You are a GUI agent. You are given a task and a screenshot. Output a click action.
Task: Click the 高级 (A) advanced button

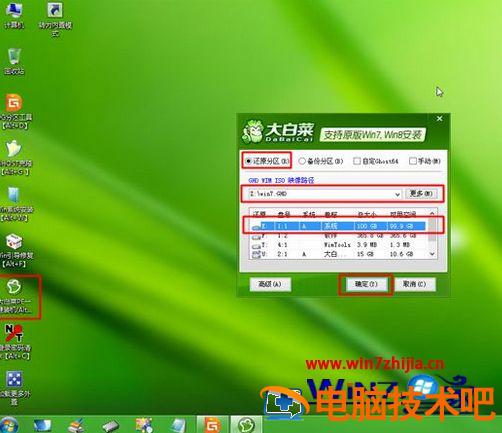click(270, 284)
